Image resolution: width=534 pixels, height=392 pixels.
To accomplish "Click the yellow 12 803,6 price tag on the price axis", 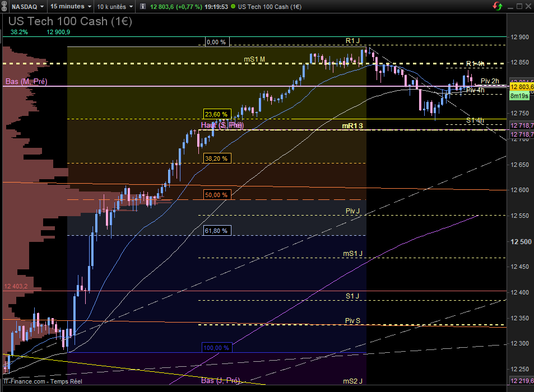I will [522, 87].
